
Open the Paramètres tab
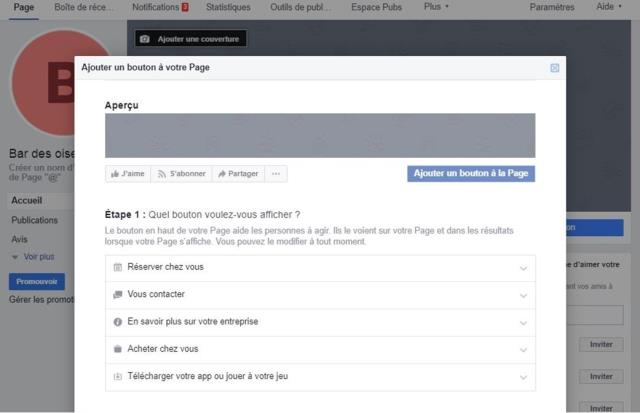pyautogui.click(x=552, y=7)
